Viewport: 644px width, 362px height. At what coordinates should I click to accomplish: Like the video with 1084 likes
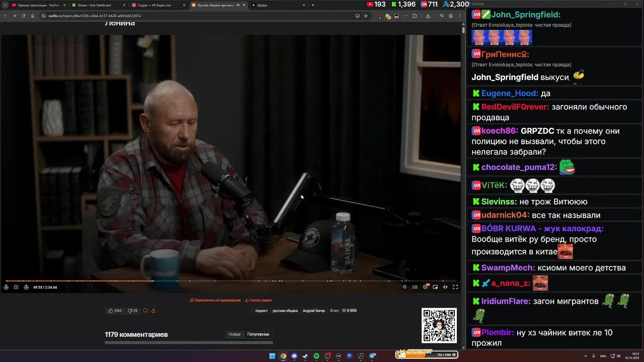(115, 311)
